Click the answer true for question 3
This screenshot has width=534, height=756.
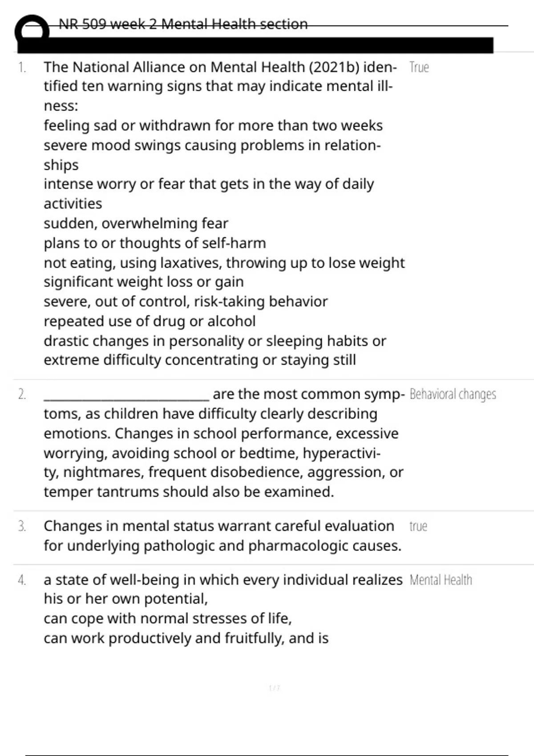click(x=418, y=526)
